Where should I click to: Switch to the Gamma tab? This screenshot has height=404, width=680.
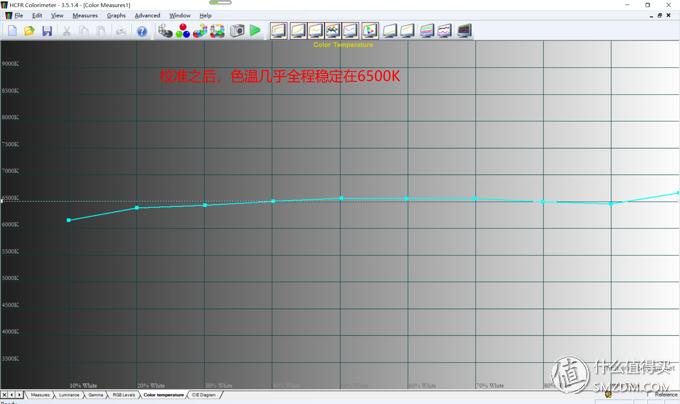pyautogui.click(x=95, y=395)
